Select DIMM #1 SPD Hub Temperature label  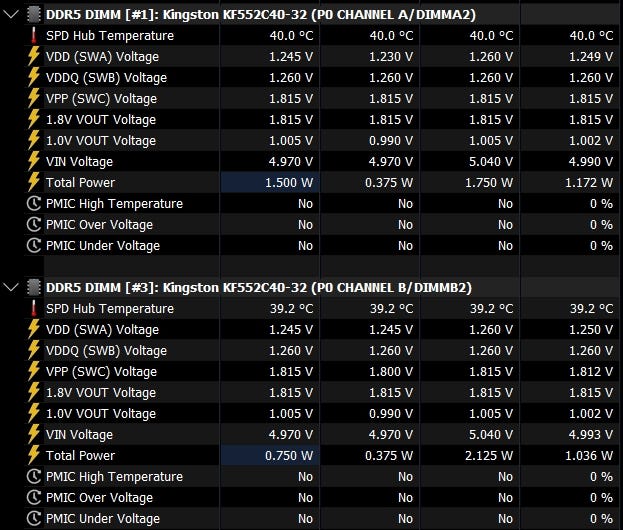pyautogui.click(x=110, y=35)
